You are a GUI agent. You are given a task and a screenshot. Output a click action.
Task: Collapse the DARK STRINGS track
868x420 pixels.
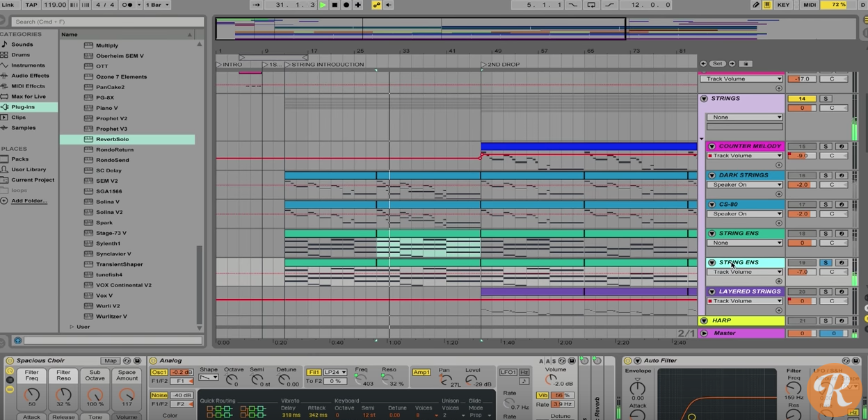pyautogui.click(x=712, y=176)
